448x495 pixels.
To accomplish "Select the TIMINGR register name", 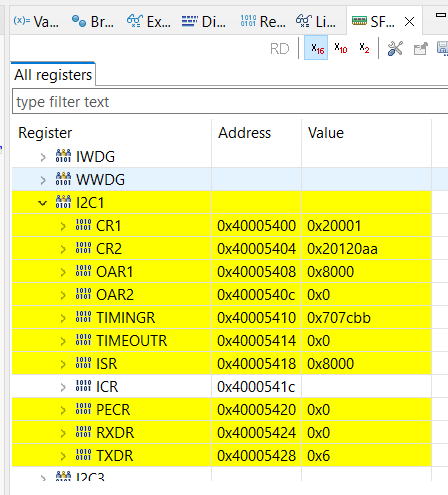I will tap(126, 318).
